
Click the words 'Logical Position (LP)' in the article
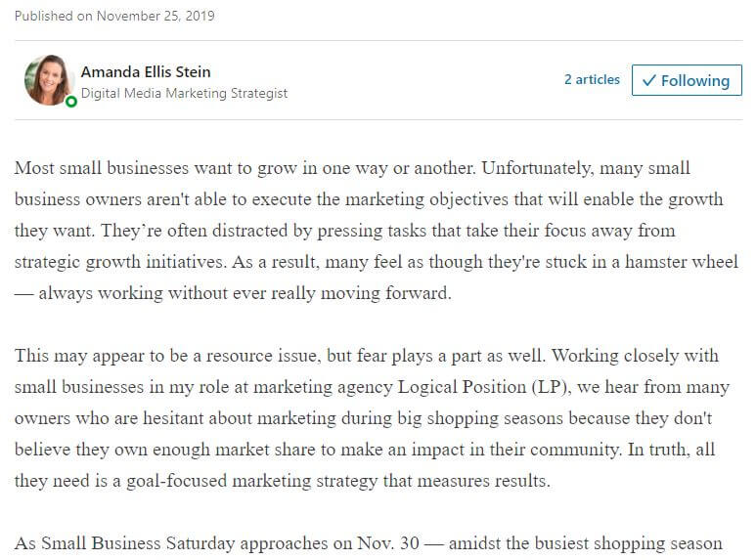pyautogui.click(x=483, y=387)
